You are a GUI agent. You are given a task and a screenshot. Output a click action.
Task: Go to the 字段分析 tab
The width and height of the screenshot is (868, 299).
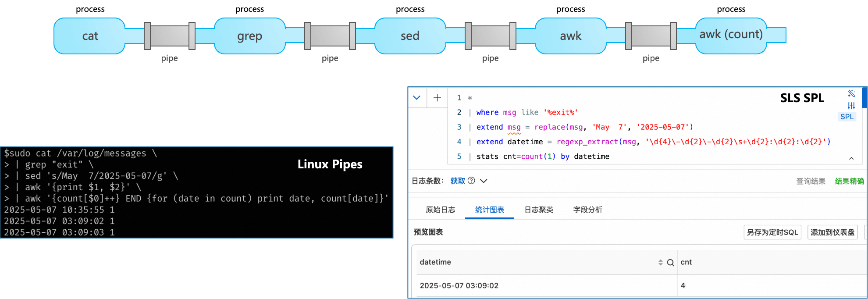pos(587,210)
